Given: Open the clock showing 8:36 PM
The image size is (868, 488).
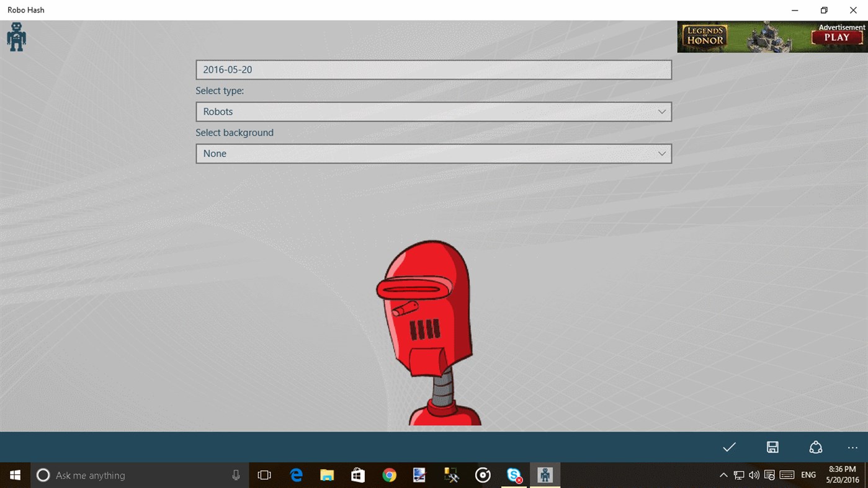Looking at the screenshot, I should click(x=841, y=475).
